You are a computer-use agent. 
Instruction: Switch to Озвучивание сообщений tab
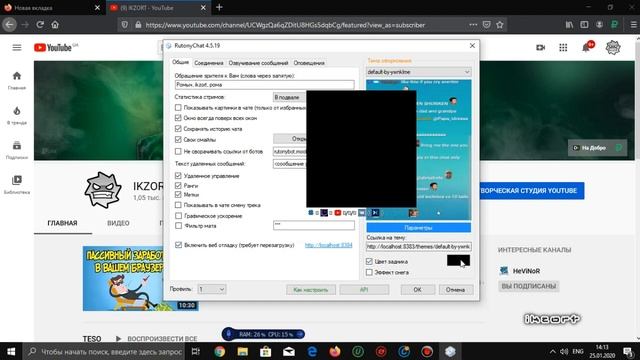(x=258, y=63)
